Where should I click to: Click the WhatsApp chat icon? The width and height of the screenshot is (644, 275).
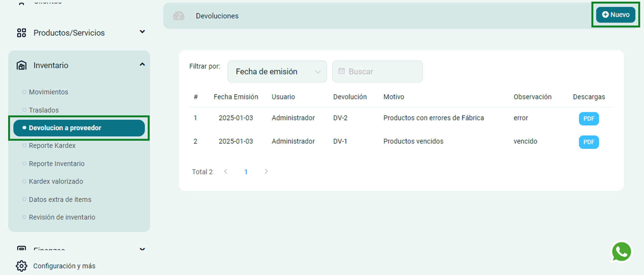[x=621, y=252]
